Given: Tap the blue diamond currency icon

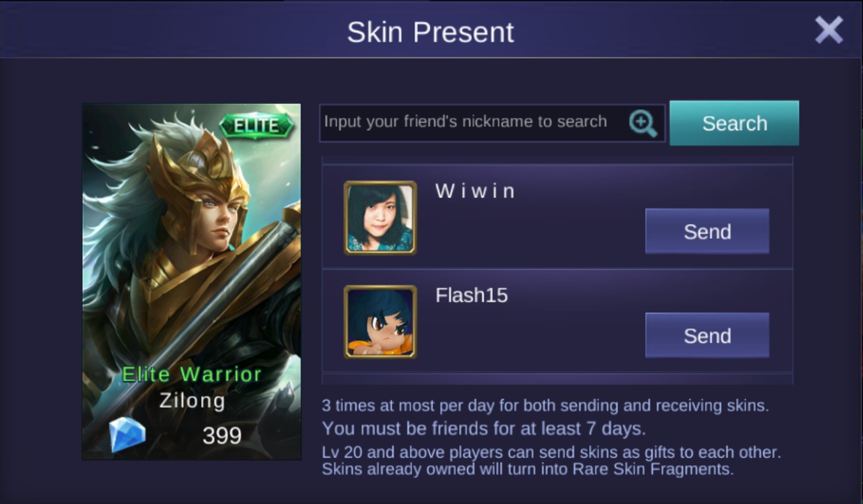Looking at the screenshot, I should 128,434.
